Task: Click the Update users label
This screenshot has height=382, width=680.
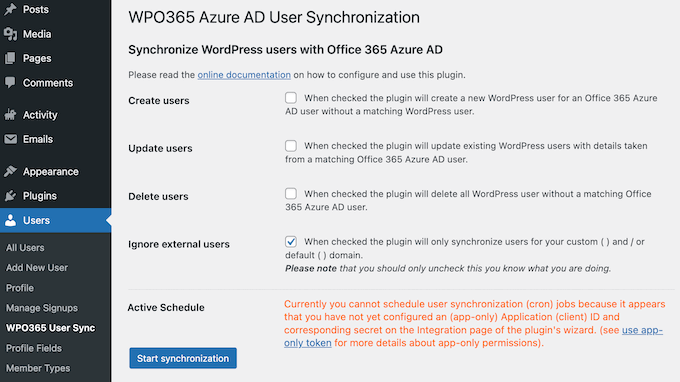Action: (160, 148)
